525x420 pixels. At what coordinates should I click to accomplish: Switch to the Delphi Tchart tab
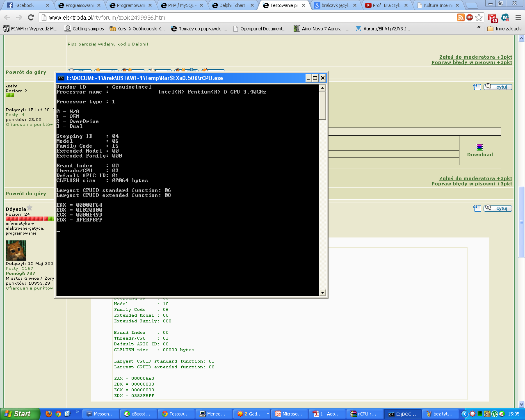(233, 5)
